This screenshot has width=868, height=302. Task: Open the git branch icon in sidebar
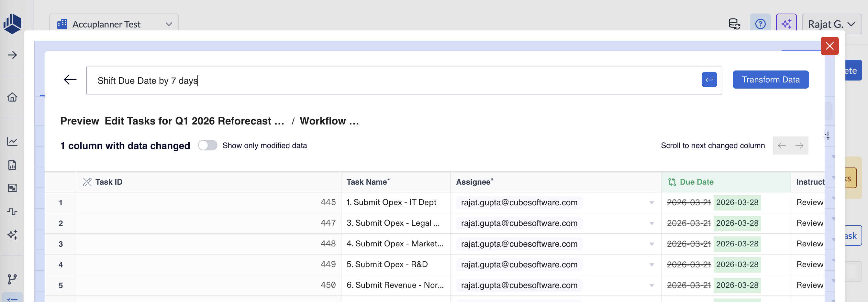pyautogui.click(x=12, y=279)
